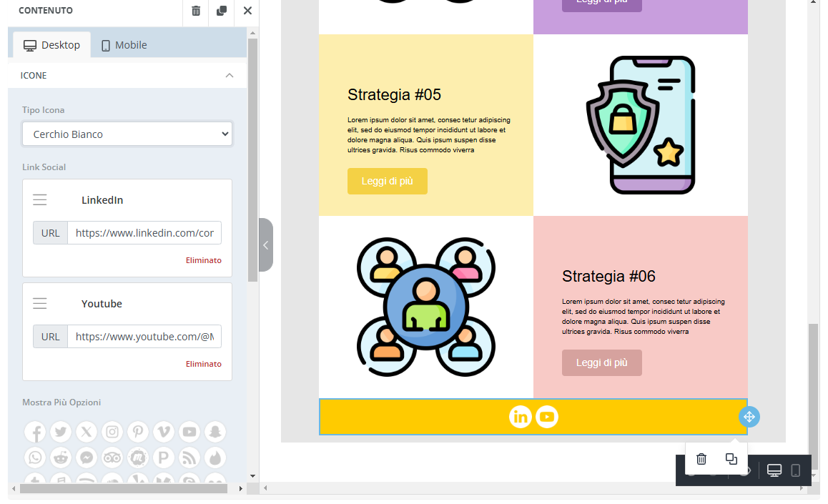Click the move handle on the yellow social bar
The width and height of the screenshot is (828, 504).
tap(749, 417)
